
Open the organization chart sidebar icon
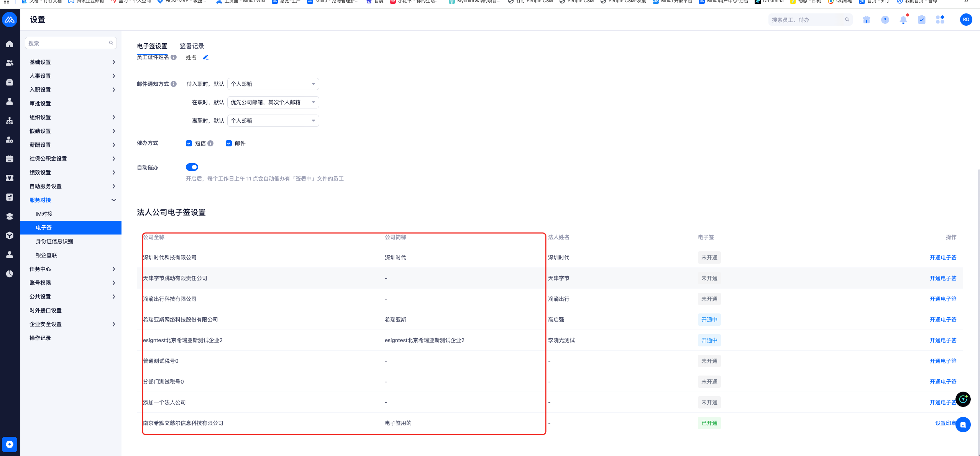click(x=10, y=121)
